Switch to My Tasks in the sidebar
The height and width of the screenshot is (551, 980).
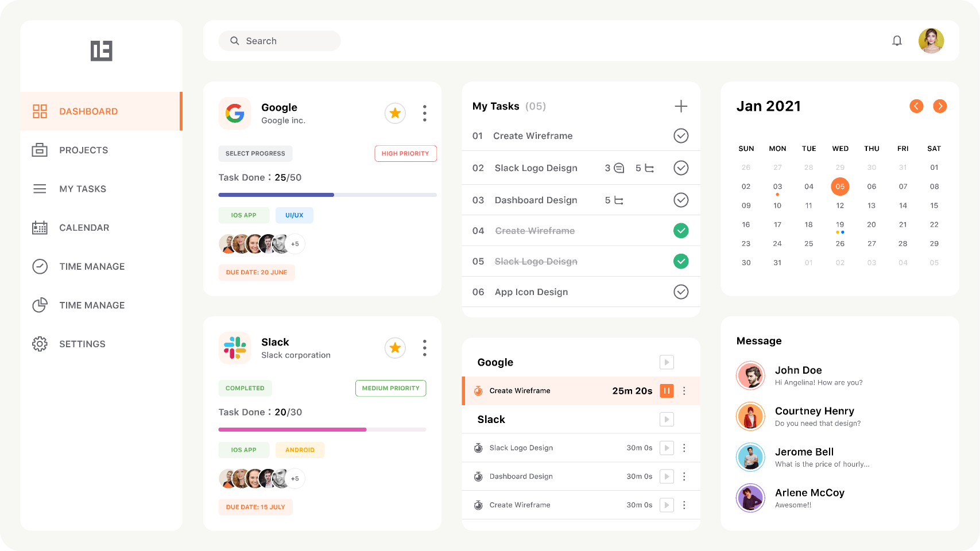click(x=83, y=188)
